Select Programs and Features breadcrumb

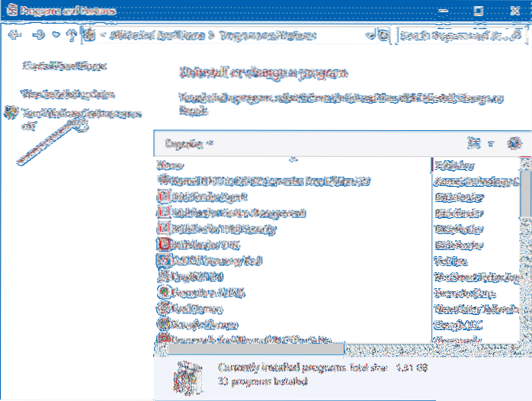(268, 35)
